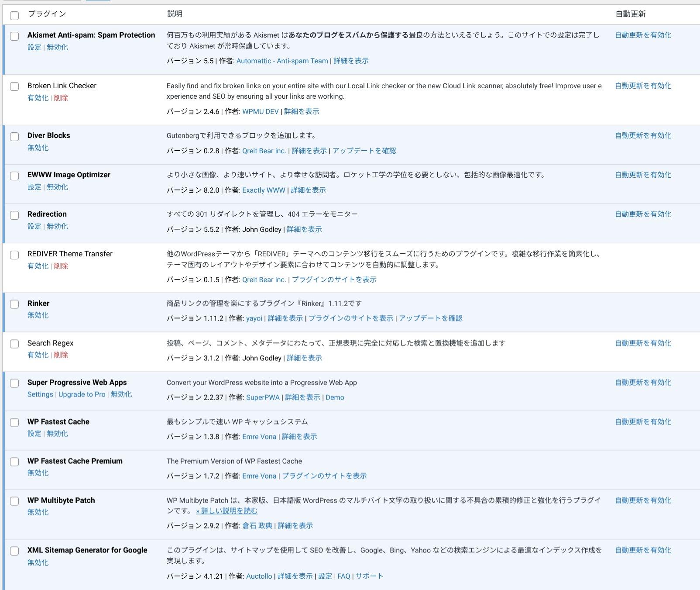
Task: Check Diver Blocks update via アップデートを確認
Action: (x=364, y=151)
